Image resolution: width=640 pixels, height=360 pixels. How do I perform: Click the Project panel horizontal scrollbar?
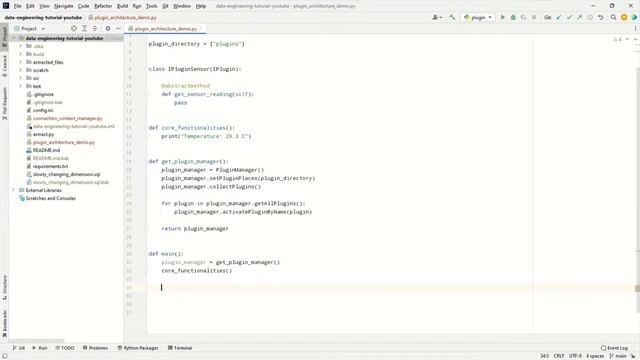tap(36, 340)
